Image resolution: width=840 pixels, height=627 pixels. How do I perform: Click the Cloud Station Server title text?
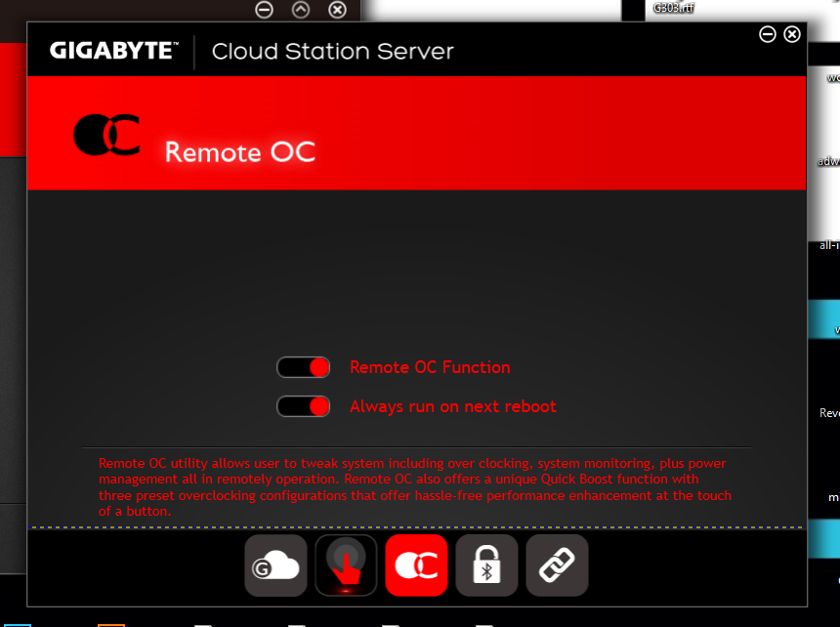pyautogui.click(x=333, y=52)
